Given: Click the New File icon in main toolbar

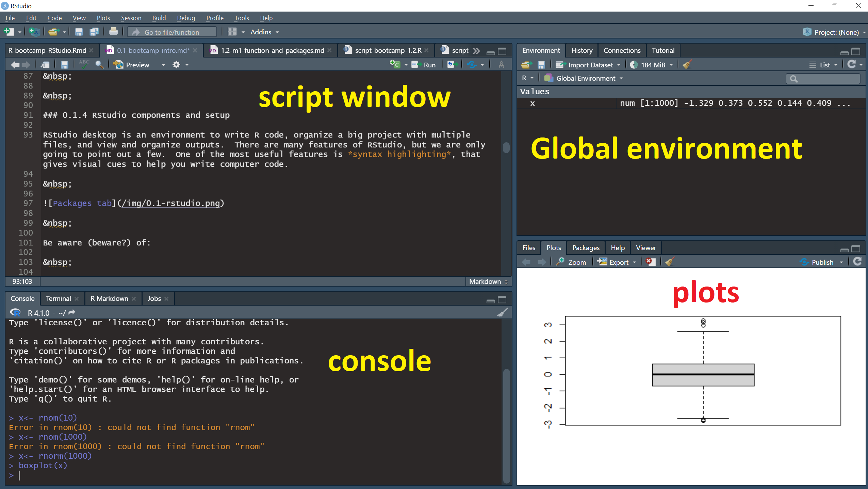Looking at the screenshot, I should (9, 32).
